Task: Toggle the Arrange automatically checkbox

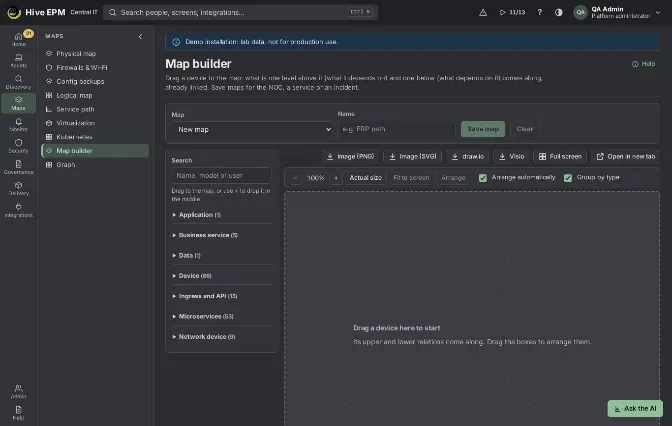Action: click(x=483, y=178)
